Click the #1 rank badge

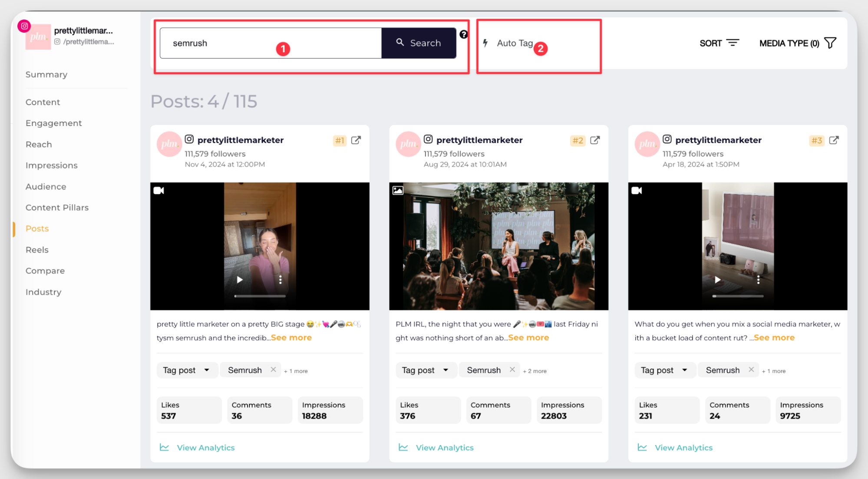click(x=340, y=140)
